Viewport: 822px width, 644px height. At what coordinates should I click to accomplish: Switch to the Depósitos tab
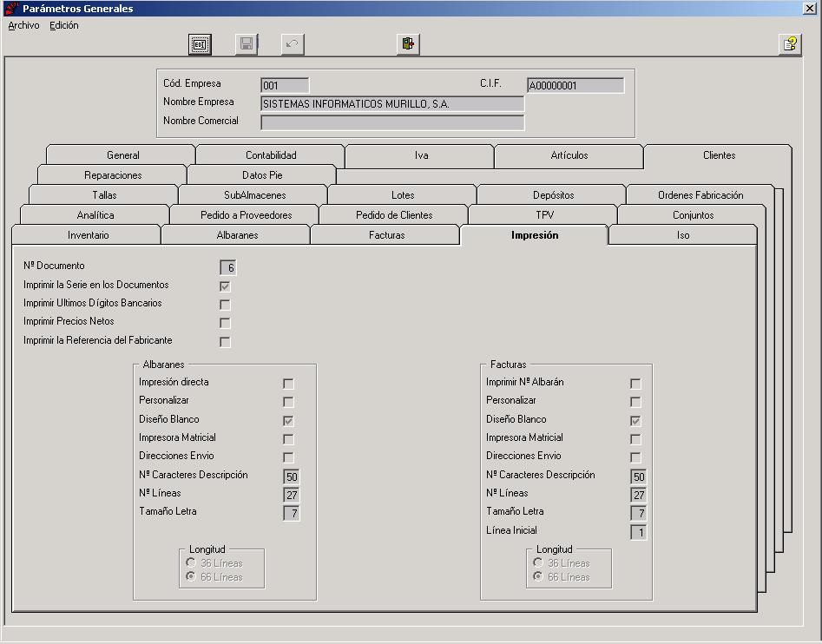point(552,195)
